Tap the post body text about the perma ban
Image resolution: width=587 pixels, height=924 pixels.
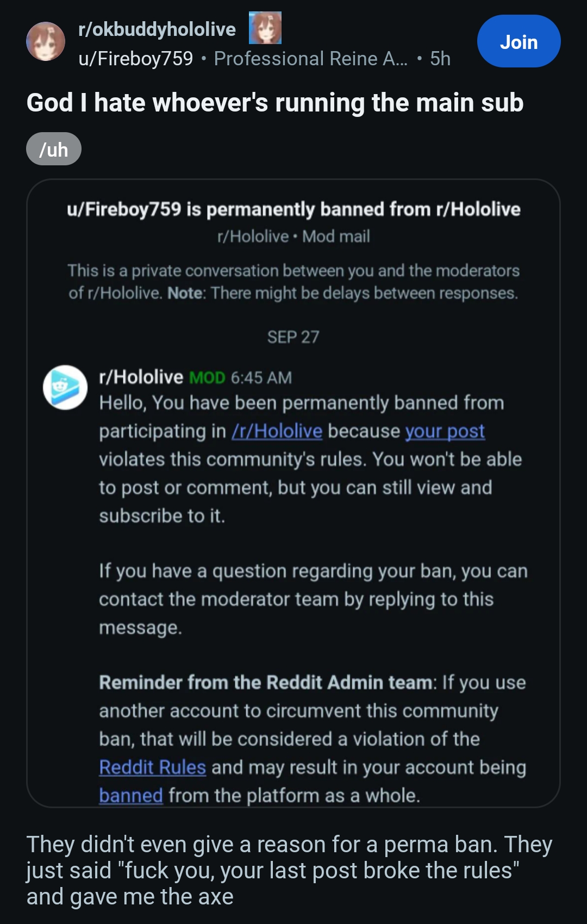coord(289,870)
